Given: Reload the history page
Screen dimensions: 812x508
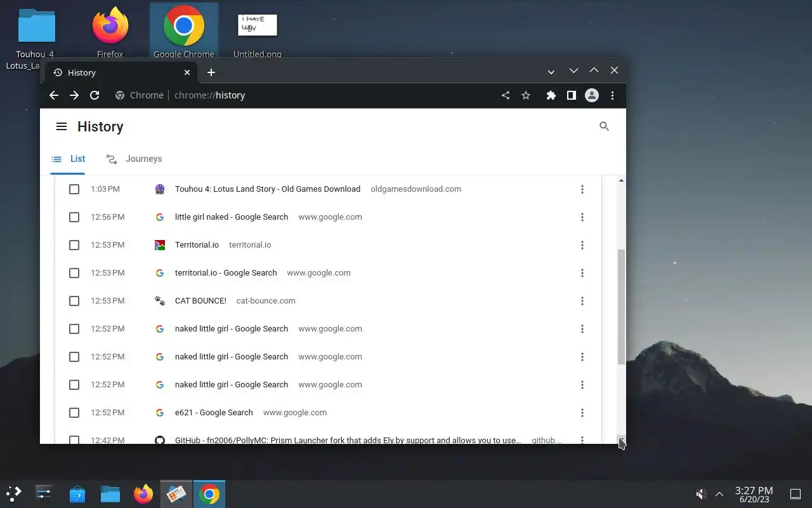Looking at the screenshot, I should pyautogui.click(x=95, y=95).
